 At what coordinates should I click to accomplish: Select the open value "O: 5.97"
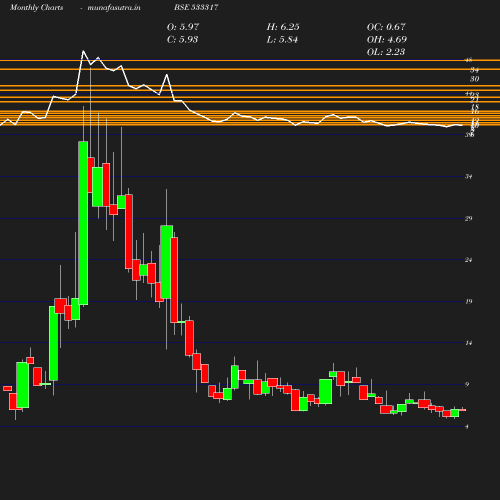click(x=183, y=27)
